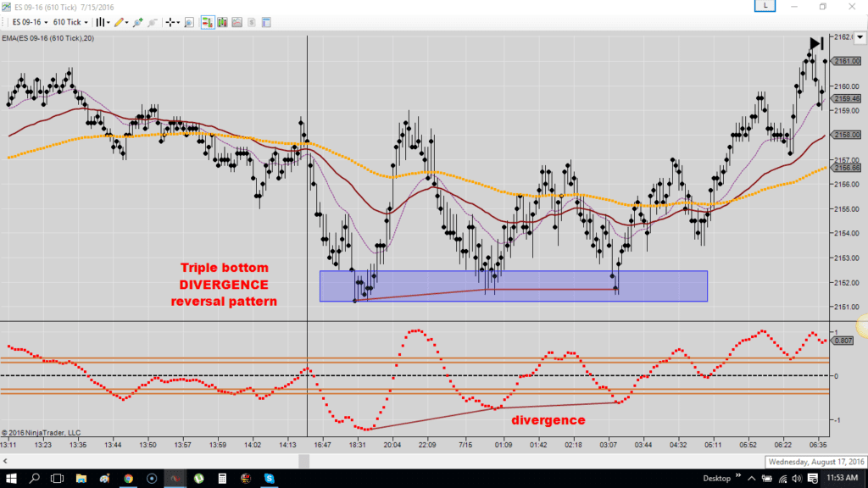This screenshot has width=868, height=488.
Task: Click the 2158.00 price marker on axis
Action: pos(847,135)
